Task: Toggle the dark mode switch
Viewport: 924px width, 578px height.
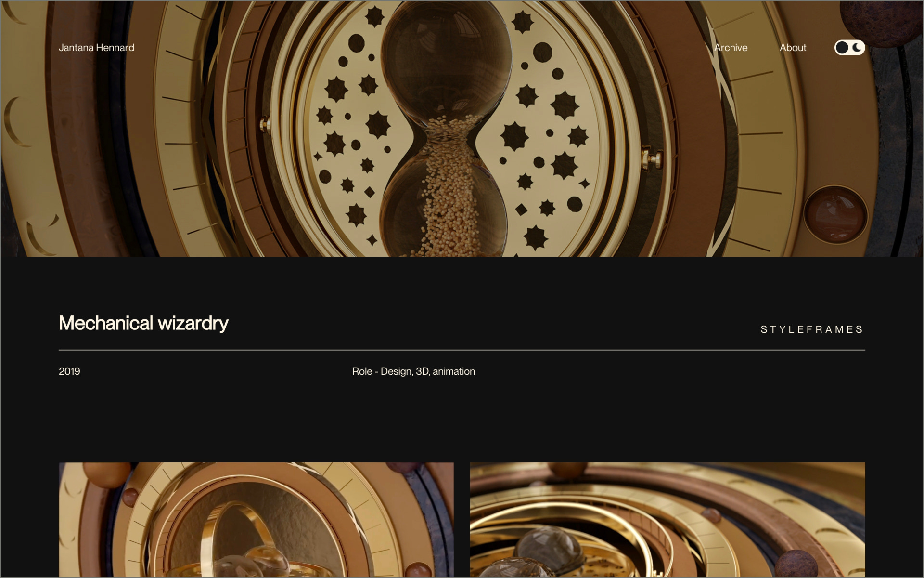Action: coord(849,48)
